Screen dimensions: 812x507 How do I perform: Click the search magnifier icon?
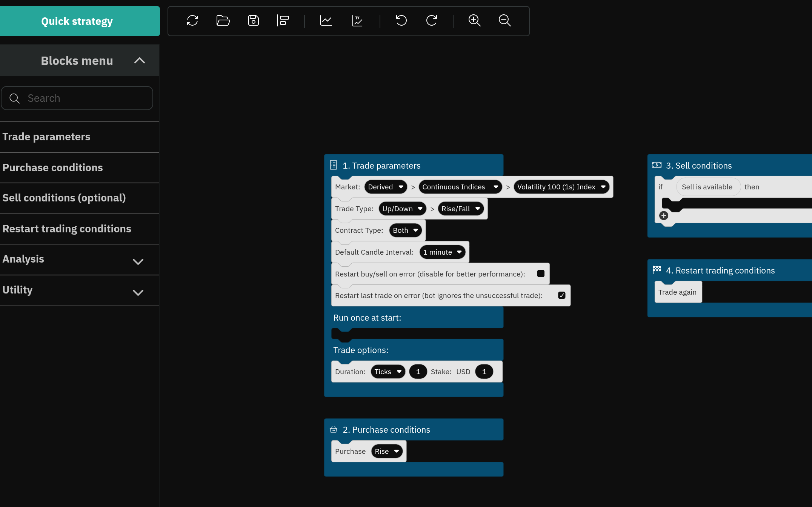click(14, 98)
